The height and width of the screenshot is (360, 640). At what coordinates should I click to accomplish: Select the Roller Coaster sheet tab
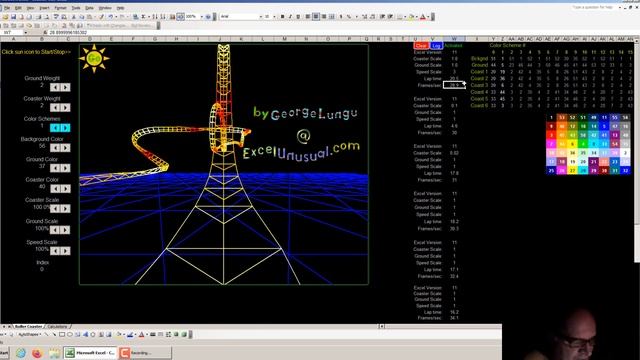tap(29, 327)
